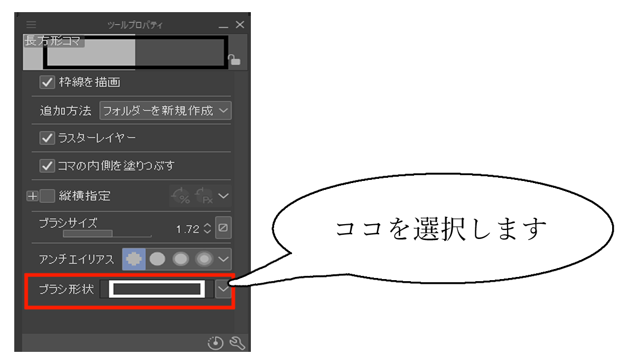
Task: Select the medium anti-aliasing option
Action: coord(181,259)
